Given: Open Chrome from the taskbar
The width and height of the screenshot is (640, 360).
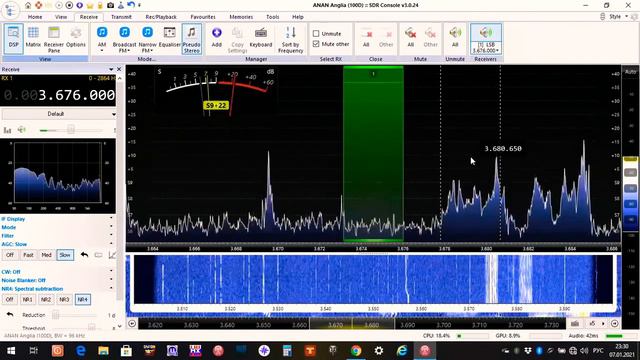Looking at the screenshot, I should pyautogui.click(x=356, y=351).
